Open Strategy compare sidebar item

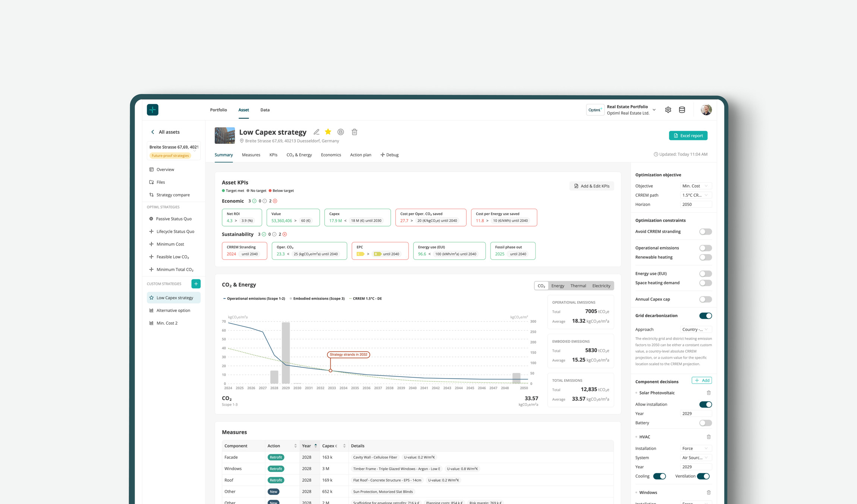(174, 195)
